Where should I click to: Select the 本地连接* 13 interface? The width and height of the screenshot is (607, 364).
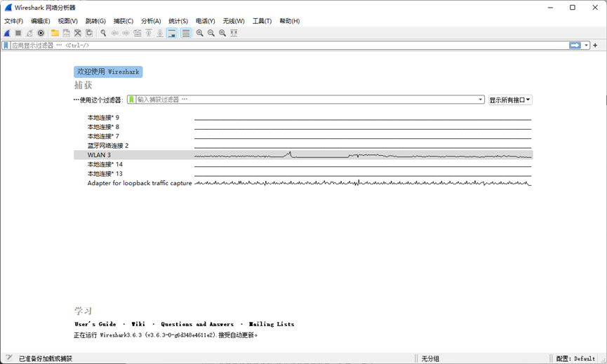point(303,174)
